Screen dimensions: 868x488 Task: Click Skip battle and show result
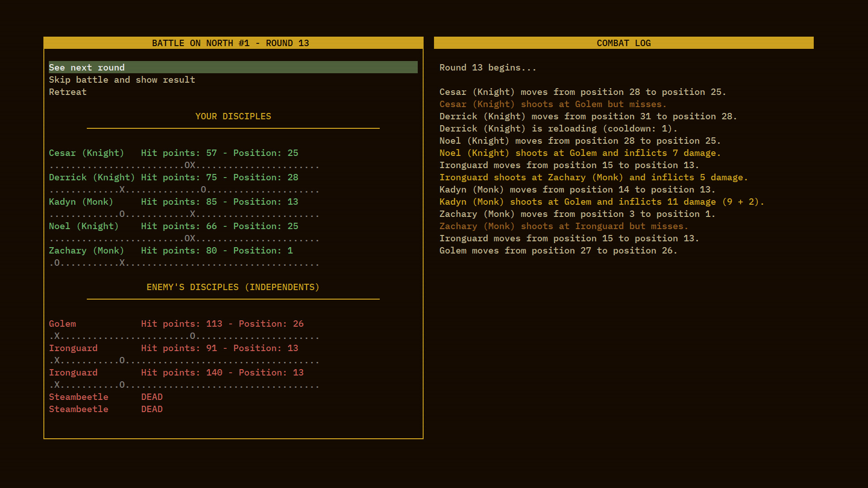pyautogui.click(x=122, y=80)
